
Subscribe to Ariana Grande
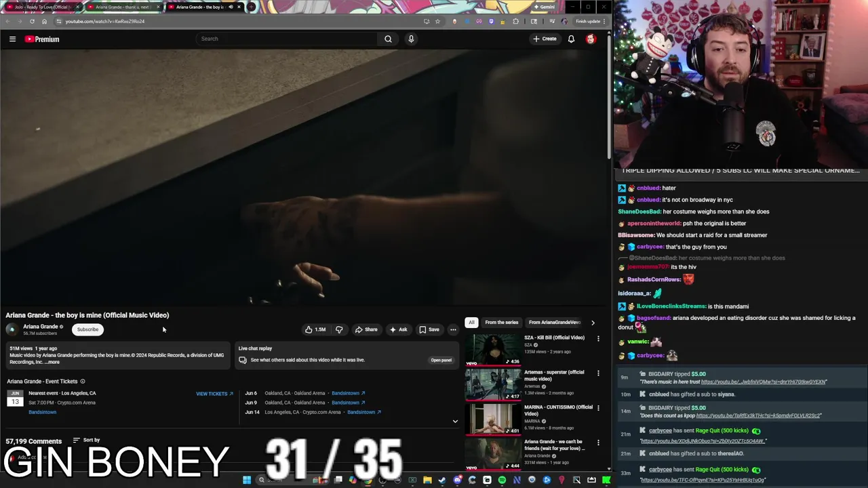87,329
